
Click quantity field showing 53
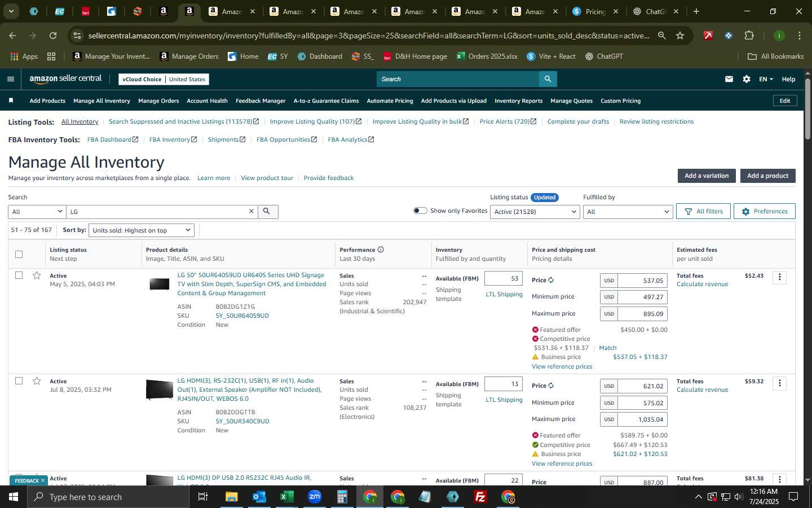click(x=504, y=278)
